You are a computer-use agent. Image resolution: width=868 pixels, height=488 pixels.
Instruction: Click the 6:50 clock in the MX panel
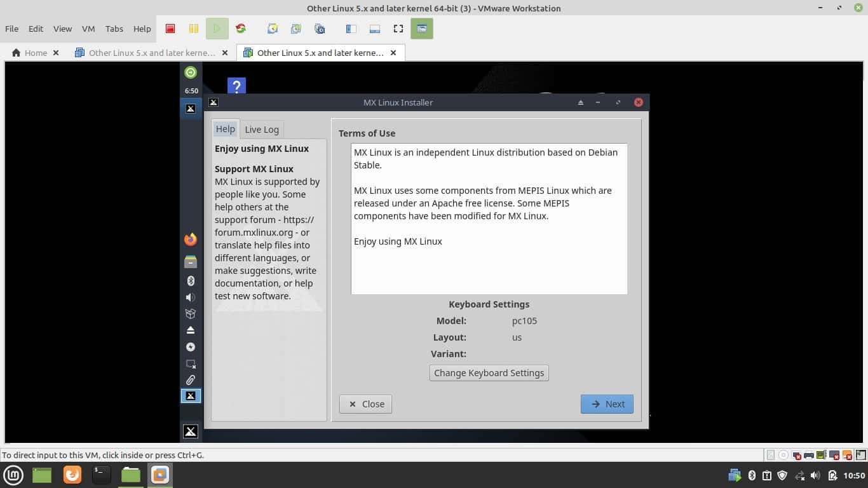191,91
